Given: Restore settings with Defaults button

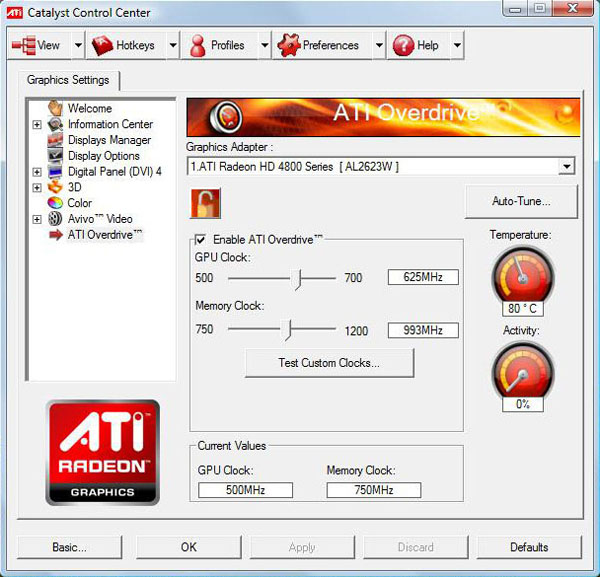Looking at the screenshot, I should tap(529, 547).
